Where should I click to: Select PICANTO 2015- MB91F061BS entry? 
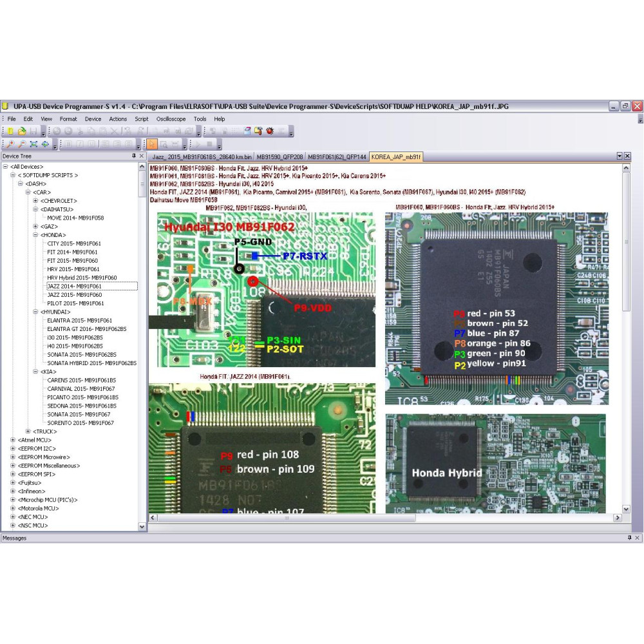click(82, 397)
